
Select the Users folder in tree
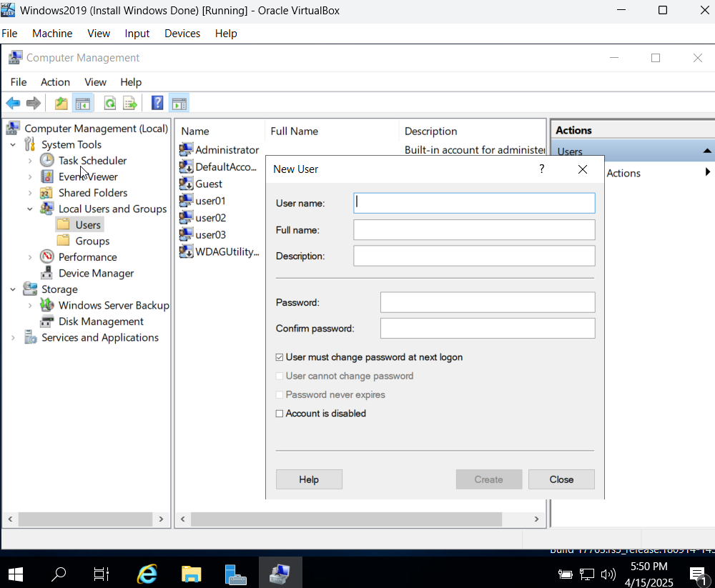[x=79, y=225]
